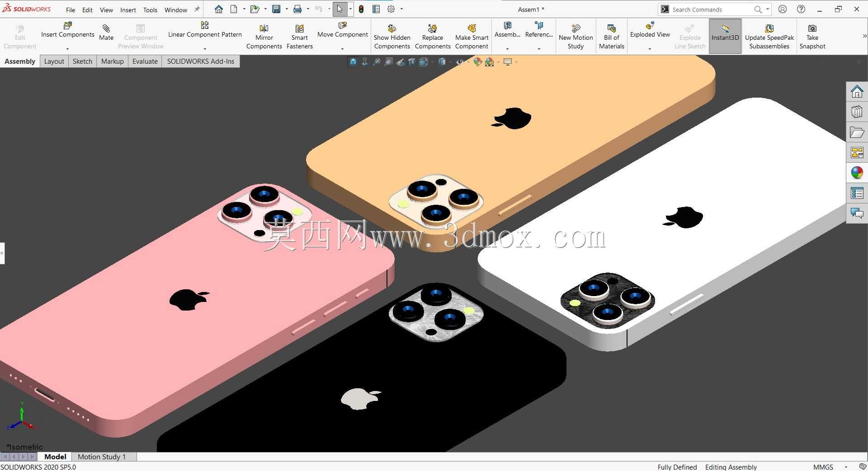Image resolution: width=868 pixels, height=471 pixels.
Task: Open the Window menu
Action: pos(175,9)
